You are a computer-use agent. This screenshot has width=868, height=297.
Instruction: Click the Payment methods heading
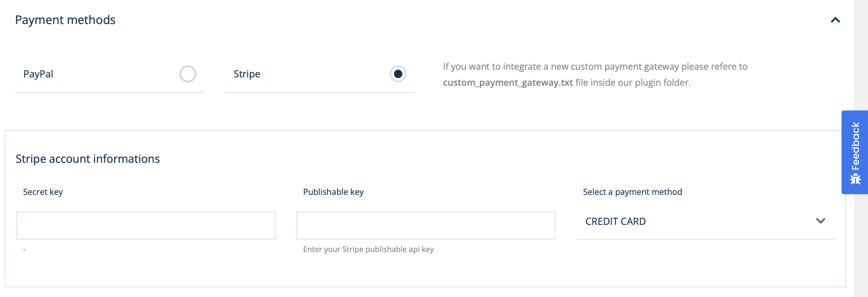point(65,20)
